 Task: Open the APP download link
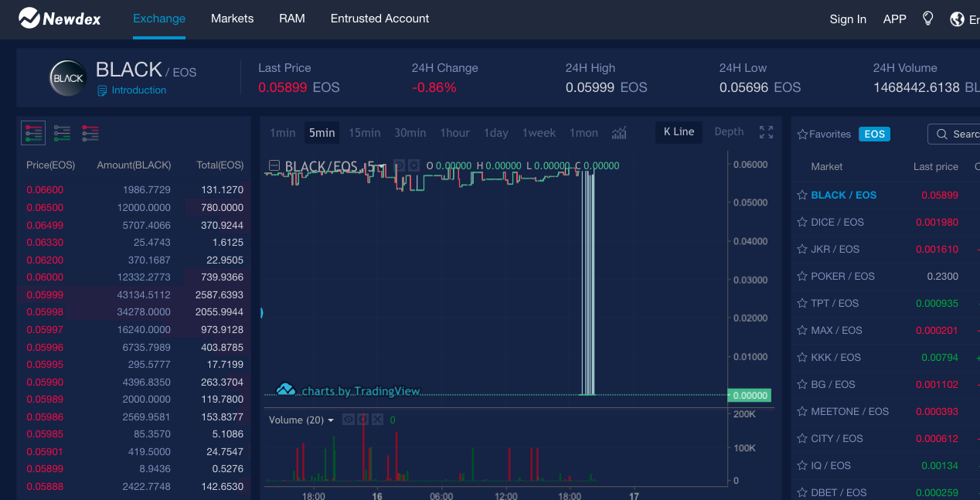coord(894,19)
